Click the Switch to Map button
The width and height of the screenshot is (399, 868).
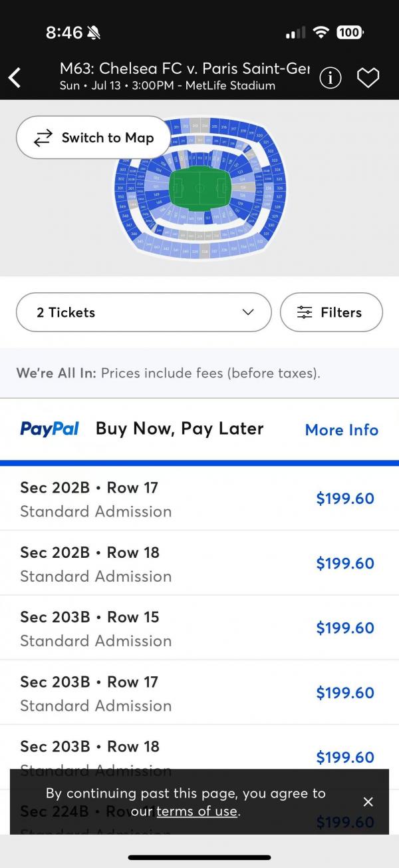pyautogui.click(x=94, y=138)
